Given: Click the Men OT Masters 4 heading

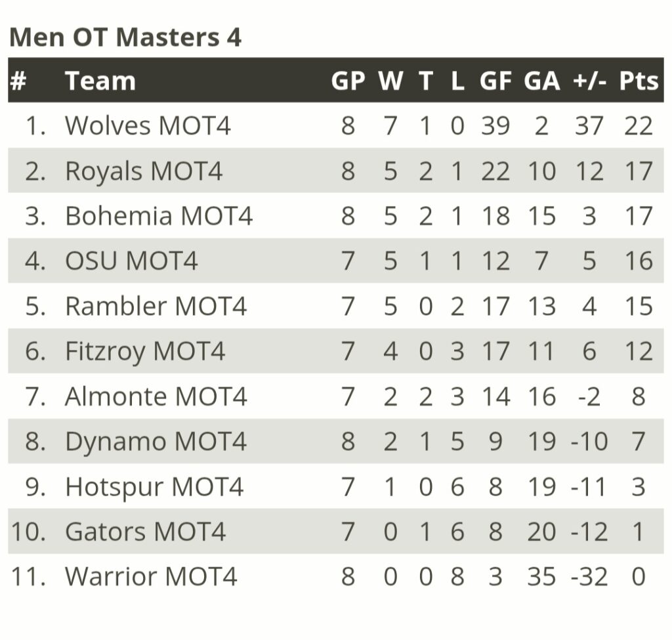Looking at the screenshot, I should [125, 37].
